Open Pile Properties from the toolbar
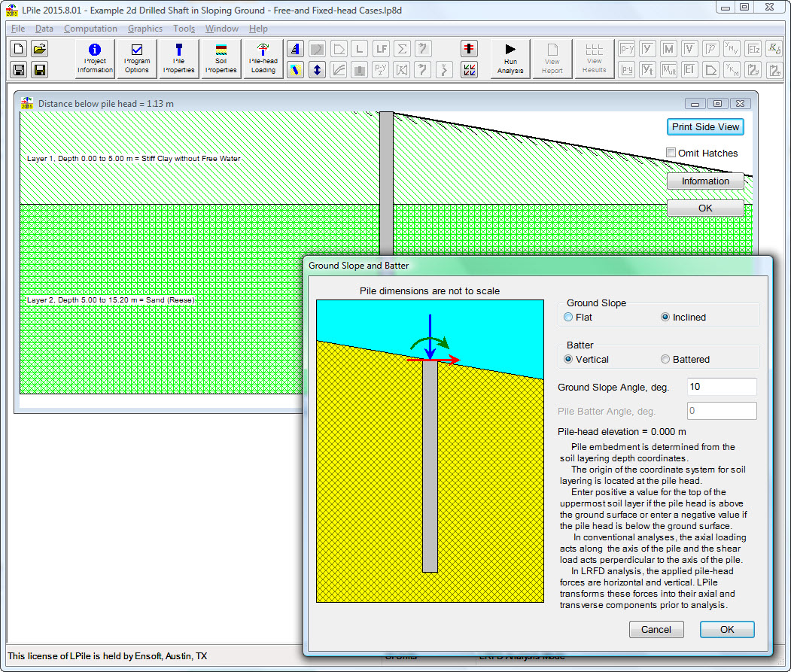791x672 pixels. (x=179, y=59)
